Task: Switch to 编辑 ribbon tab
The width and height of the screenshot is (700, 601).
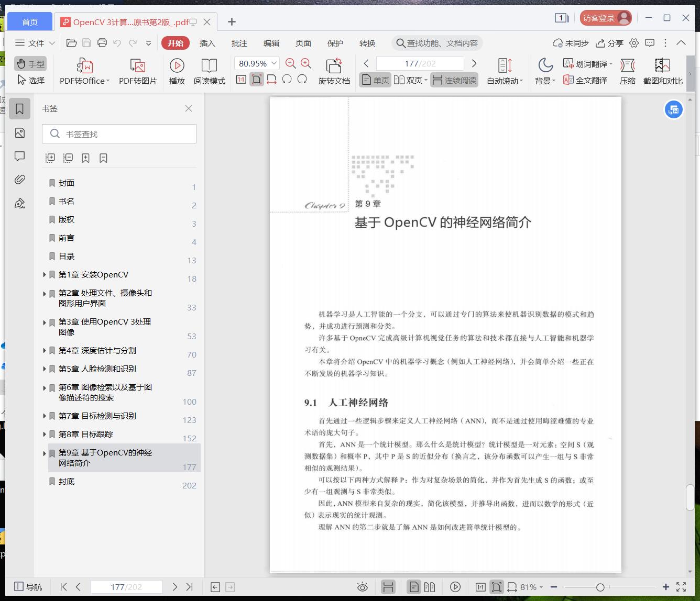Action: click(271, 43)
